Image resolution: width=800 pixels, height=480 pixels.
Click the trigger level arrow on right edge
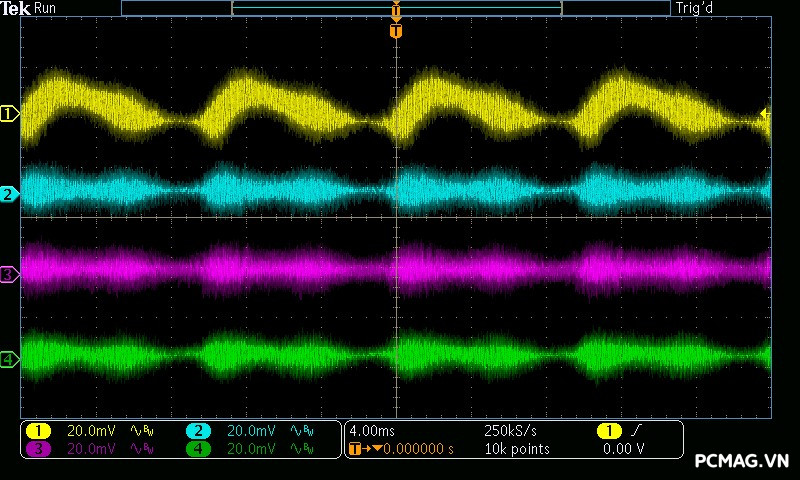click(x=765, y=114)
